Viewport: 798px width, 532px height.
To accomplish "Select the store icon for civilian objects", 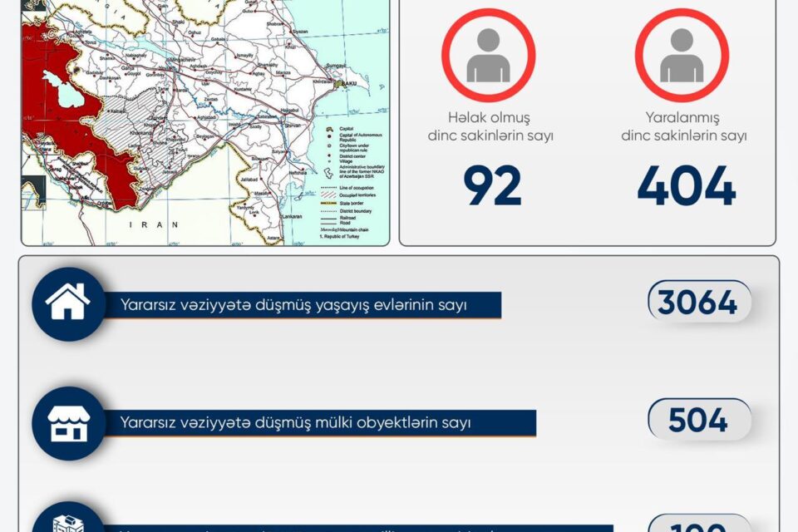I will 68,424.
